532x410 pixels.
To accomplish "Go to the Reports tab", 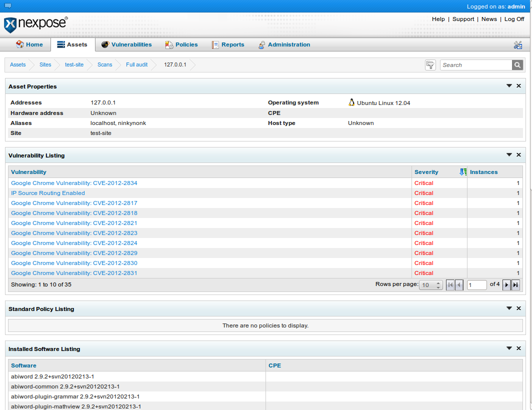I will (227, 44).
